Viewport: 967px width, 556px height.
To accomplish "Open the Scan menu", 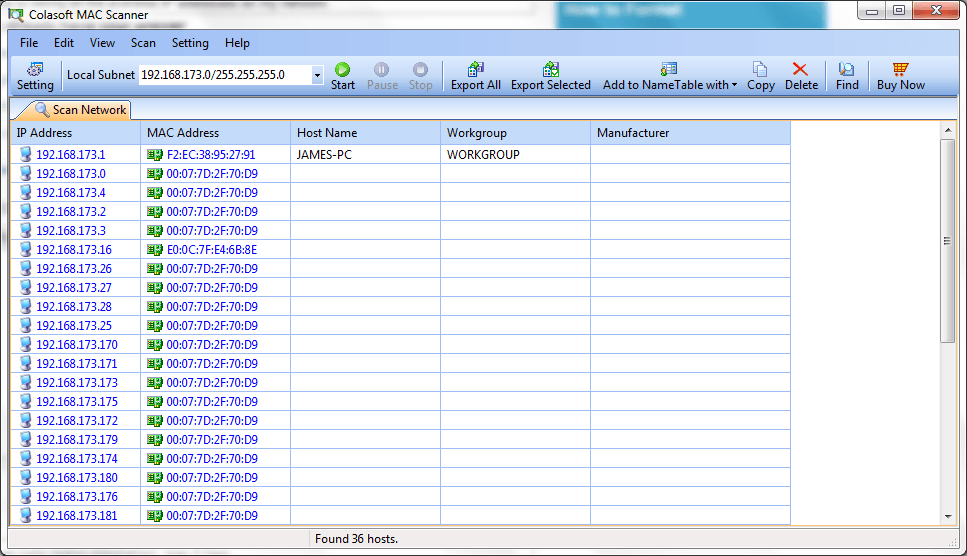I will [x=143, y=43].
